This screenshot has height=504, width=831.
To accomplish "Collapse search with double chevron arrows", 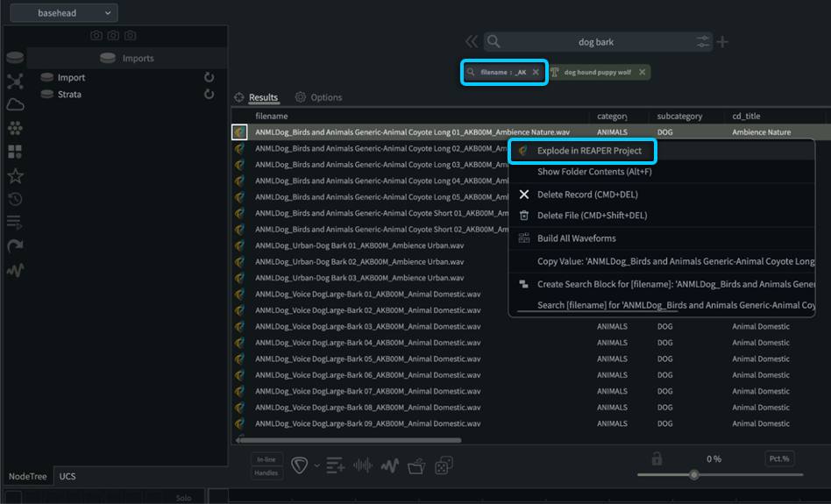I will coord(472,41).
